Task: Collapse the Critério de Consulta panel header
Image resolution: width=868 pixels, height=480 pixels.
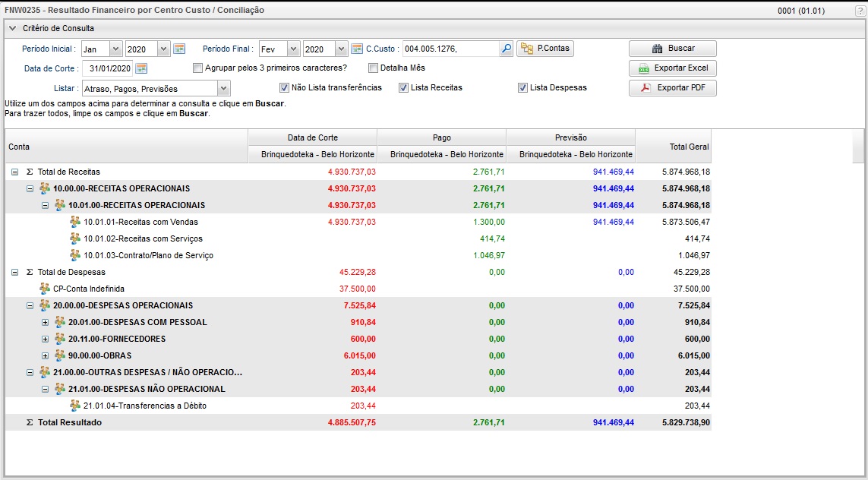Action: coord(13,28)
